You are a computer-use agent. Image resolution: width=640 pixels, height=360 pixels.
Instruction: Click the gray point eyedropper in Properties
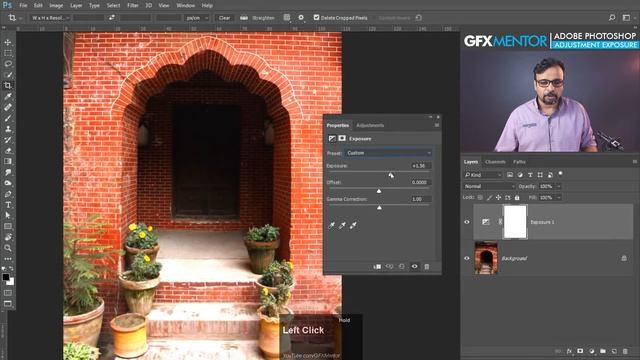click(x=342, y=225)
